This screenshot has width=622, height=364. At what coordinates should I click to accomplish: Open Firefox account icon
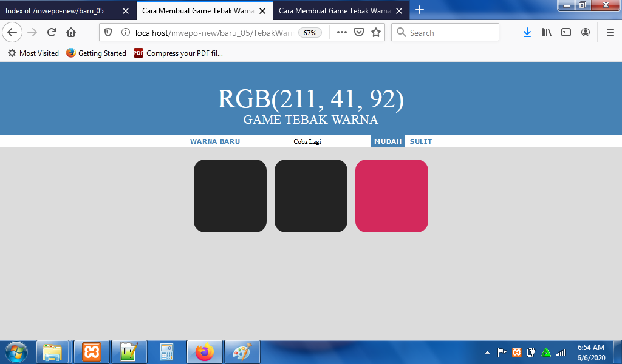pyautogui.click(x=586, y=33)
